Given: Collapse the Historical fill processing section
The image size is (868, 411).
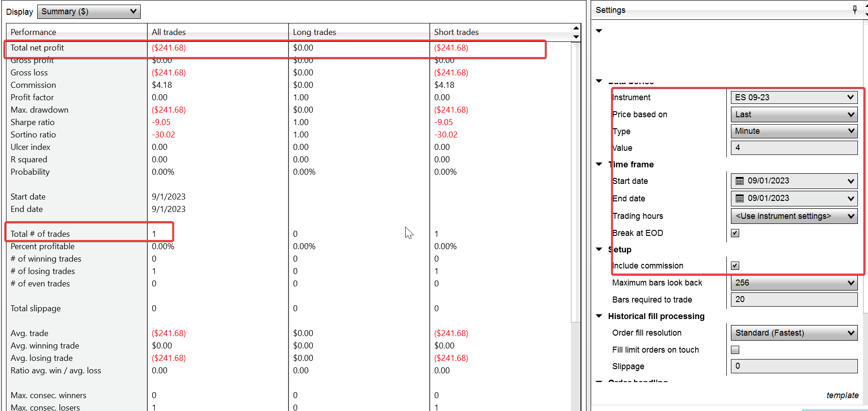Looking at the screenshot, I should point(599,316).
